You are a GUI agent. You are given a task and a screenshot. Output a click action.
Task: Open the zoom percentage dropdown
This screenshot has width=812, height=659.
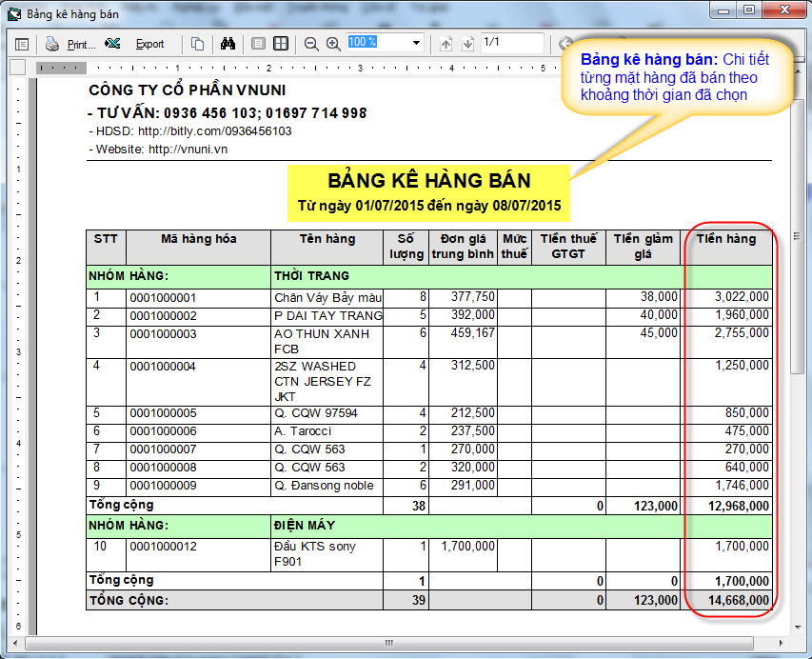tap(417, 43)
